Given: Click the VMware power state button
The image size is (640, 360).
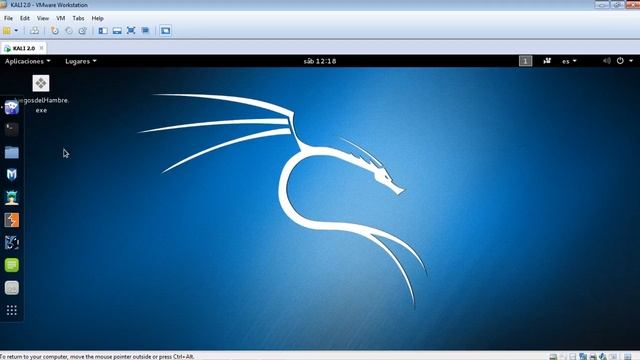Looking at the screenshot, I should coord(7,31).
